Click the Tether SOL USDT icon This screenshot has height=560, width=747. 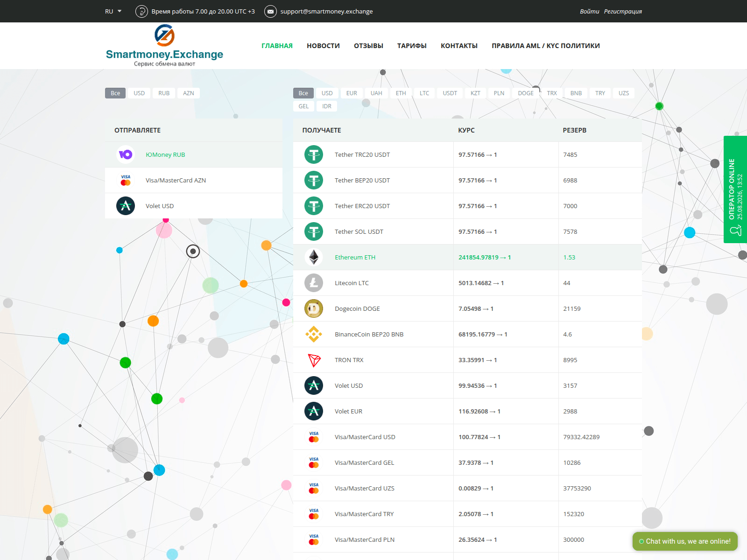314,231
